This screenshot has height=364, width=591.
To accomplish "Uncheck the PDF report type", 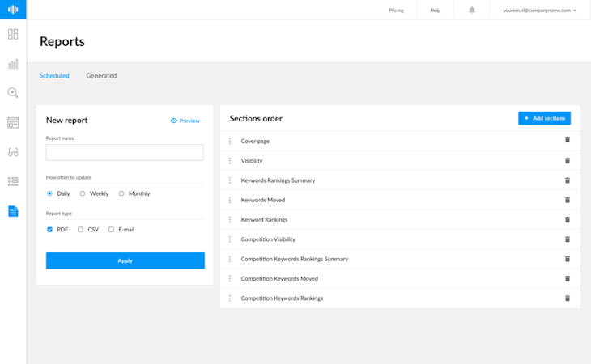I will tap(50, 230).
